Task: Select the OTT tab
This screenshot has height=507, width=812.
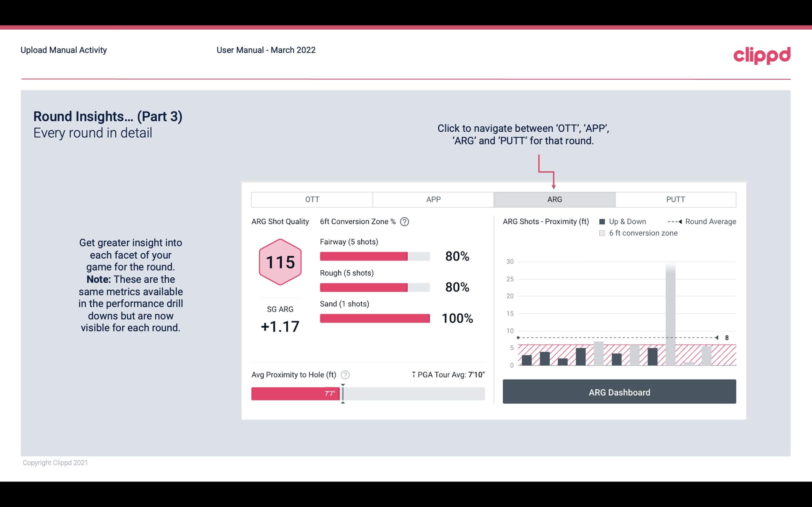Action: [x=313, y=200]
